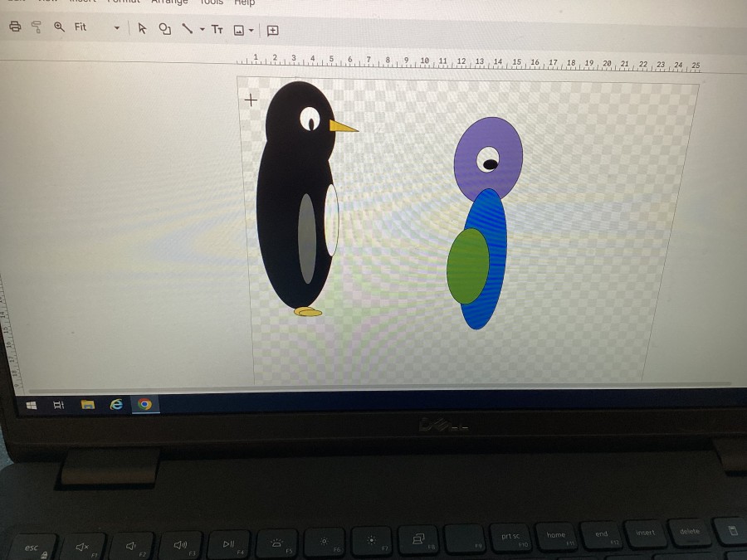Click the Add comment icon
The image size is (747, 560).
pyautogui.click(x=272, y=31)
